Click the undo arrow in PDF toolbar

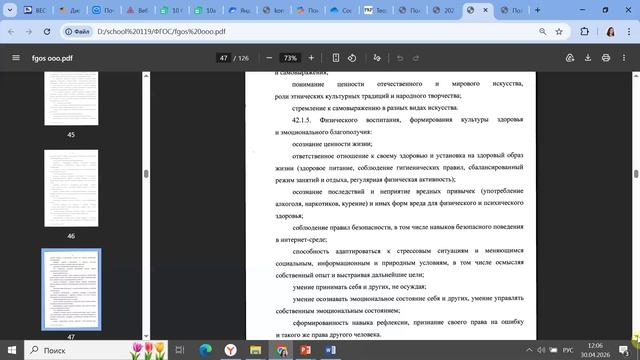pos(400,58)
